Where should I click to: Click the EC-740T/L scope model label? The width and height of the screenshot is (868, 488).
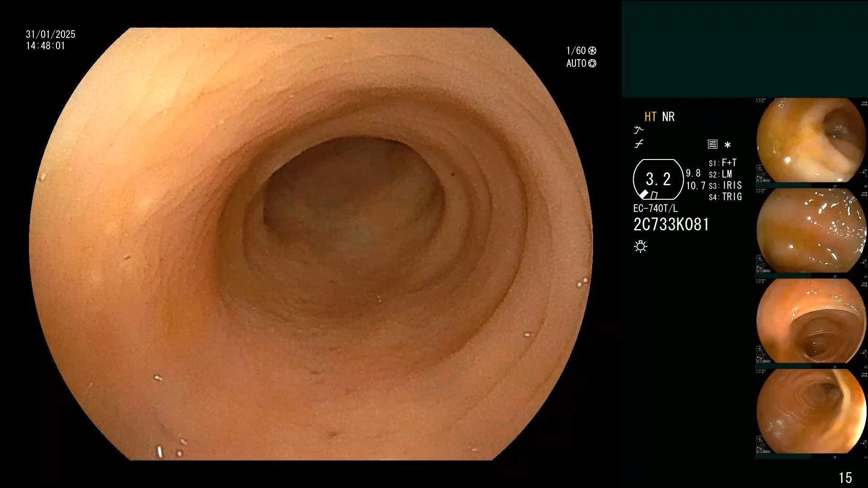click(x=656, y=208)
